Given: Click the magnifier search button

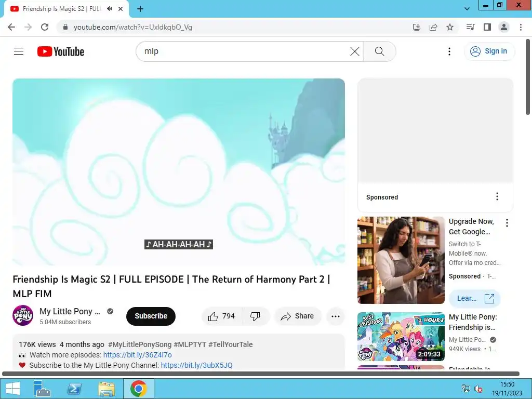Looking at the screenshot, I should point(380,51).
